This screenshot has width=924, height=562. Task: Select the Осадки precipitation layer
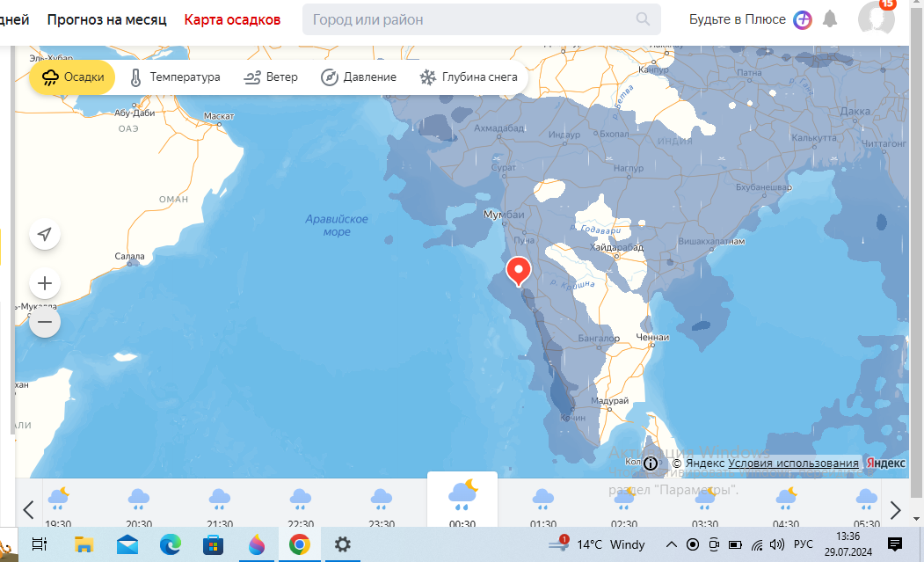72,77
